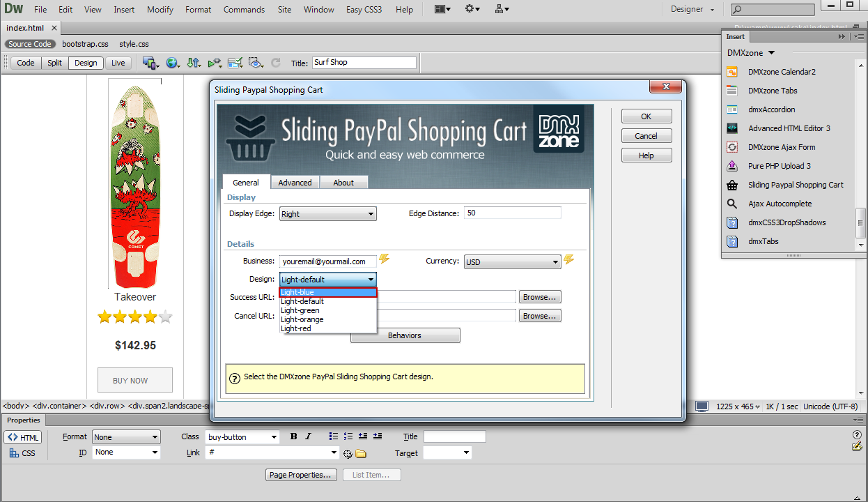Choose Light-red design option
868x502 pixels.
328,328
